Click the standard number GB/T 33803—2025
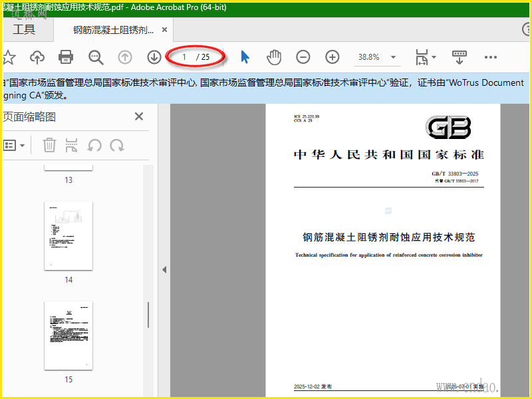 tap(455, 174)
